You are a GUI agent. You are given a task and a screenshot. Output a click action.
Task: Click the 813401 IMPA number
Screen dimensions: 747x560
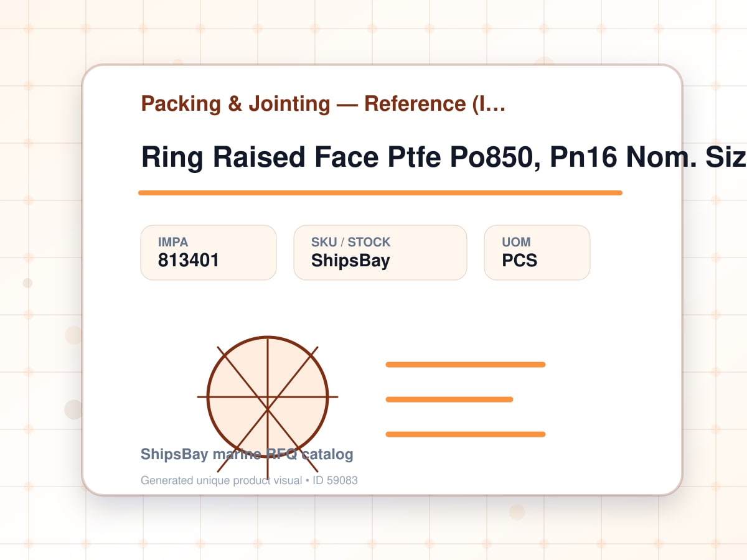(x=189, y=260)
